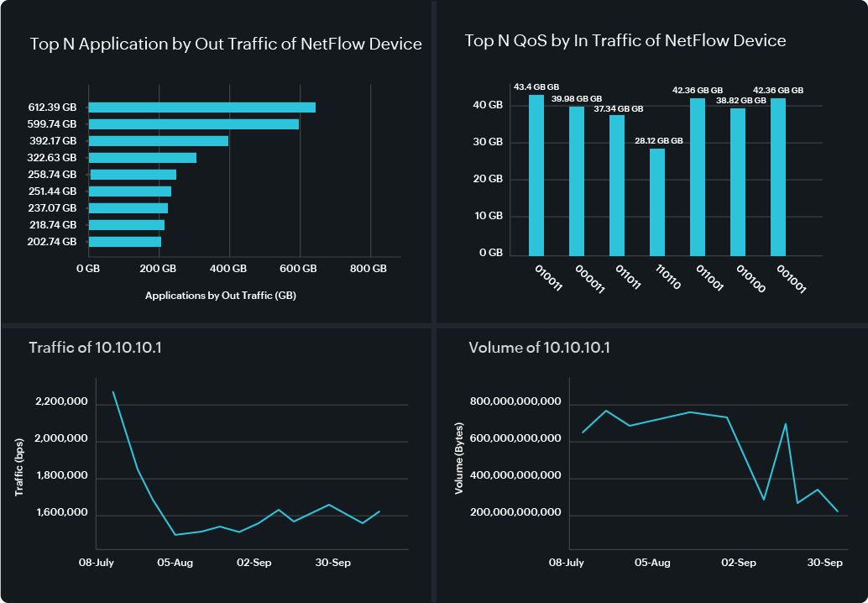Select the 322.63 GB application bar
The width and height of the screenshot is (868, 603).
pos(142,158)
